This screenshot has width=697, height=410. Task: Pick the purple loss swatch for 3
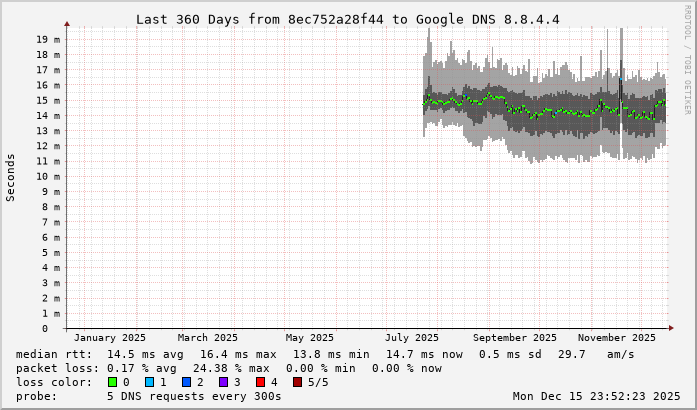[223, 382]
